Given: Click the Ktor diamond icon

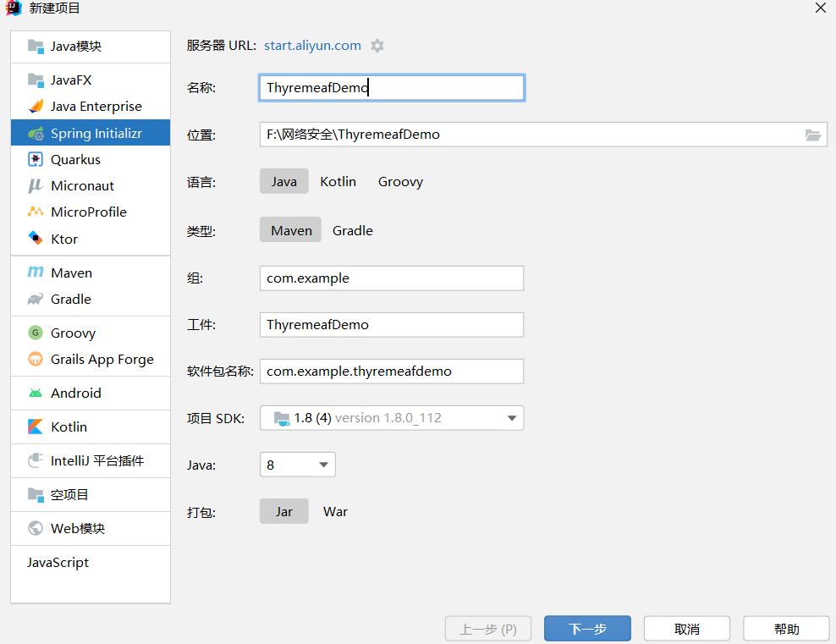Looking at the screenshot, I should click(x=36, y=239).
